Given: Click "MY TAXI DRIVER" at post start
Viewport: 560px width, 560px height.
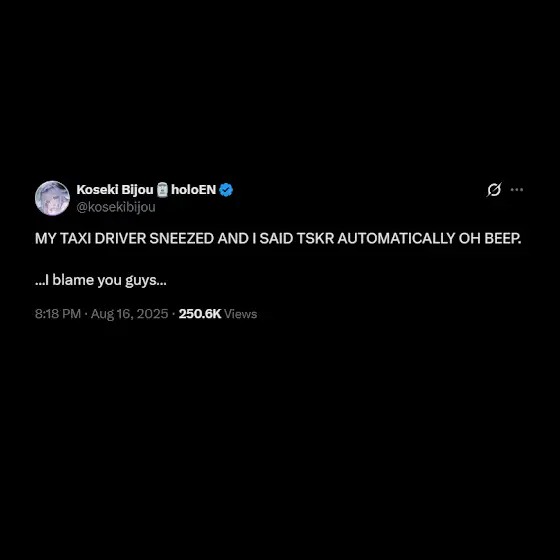Looking at the screenshot, I should coord(90,239).
